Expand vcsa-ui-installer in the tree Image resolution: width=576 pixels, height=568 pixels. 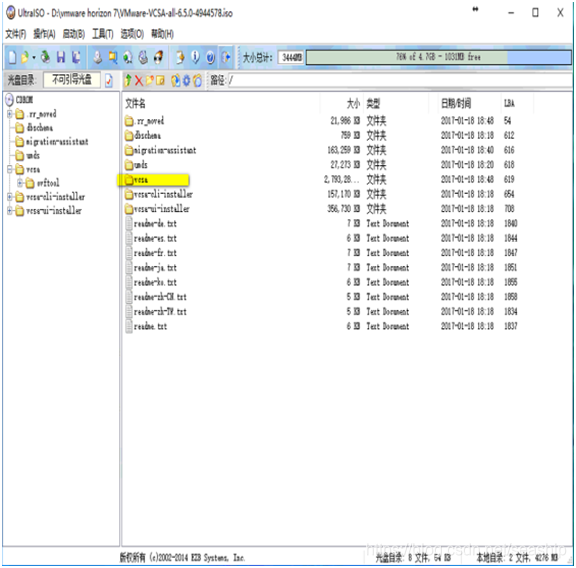click(x=10, y=211)
